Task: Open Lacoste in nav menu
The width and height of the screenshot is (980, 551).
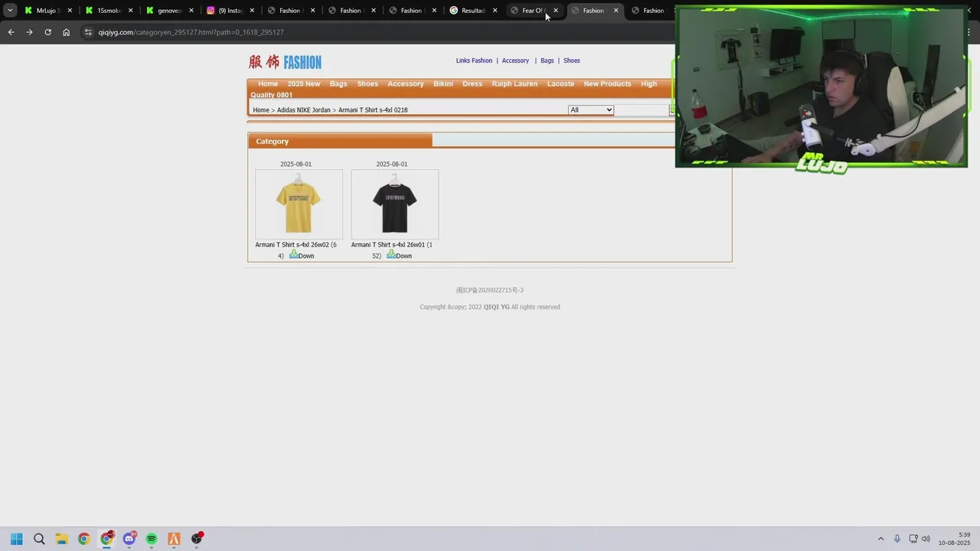Action: 560,84
